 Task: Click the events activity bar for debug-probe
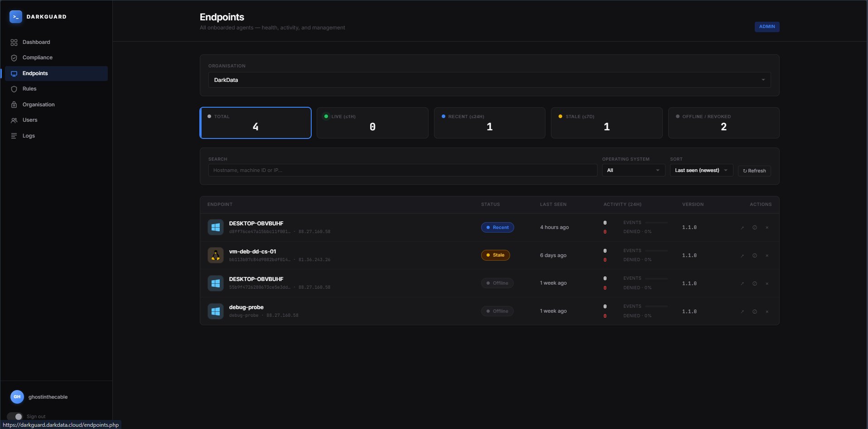pos(656,306)
